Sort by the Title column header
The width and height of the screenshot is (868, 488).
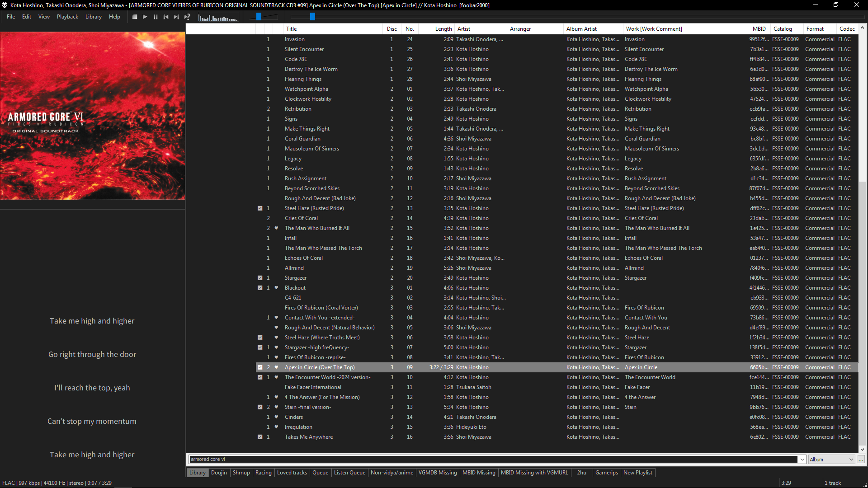click(333, 29)
